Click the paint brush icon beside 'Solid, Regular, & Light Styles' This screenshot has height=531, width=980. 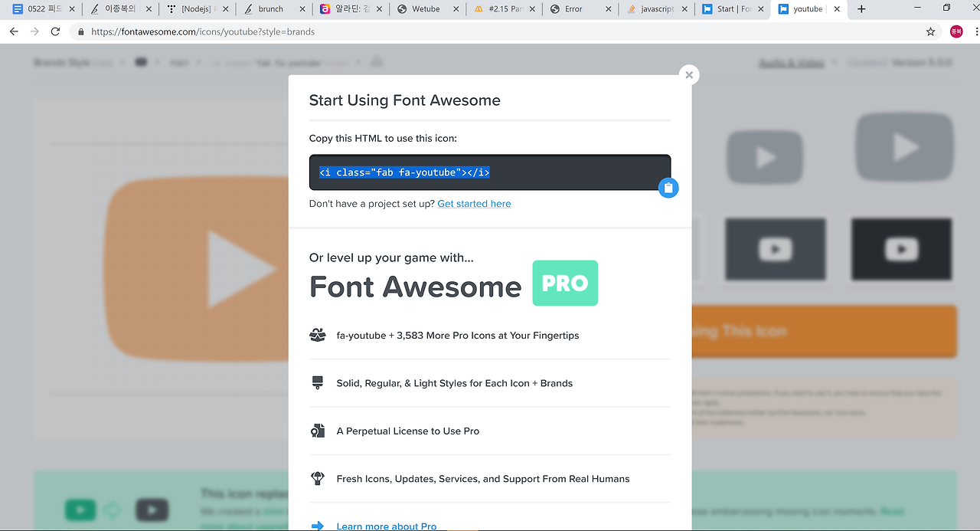pyautogui.click(x=318, y=382)
